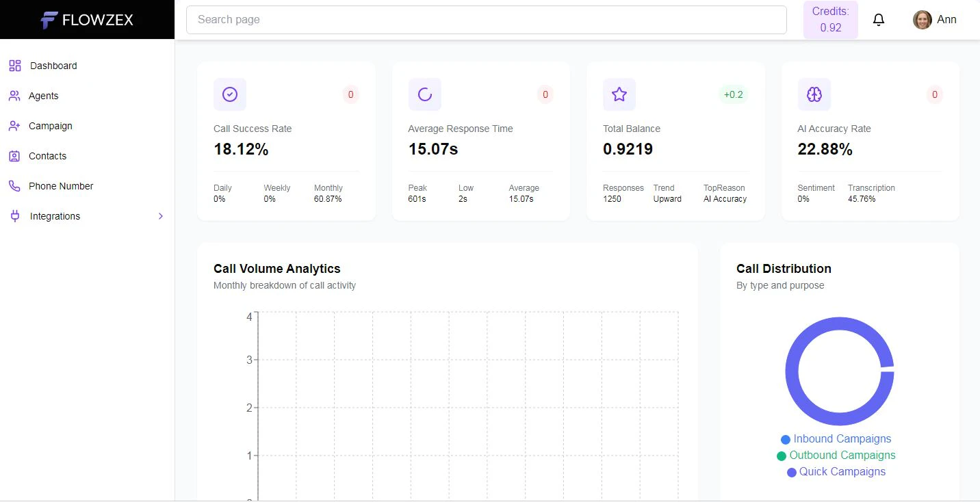This screenshot has height=502, width=980.
Task: Expand the Integrations submenu chevron
Action: coord(161,215)
